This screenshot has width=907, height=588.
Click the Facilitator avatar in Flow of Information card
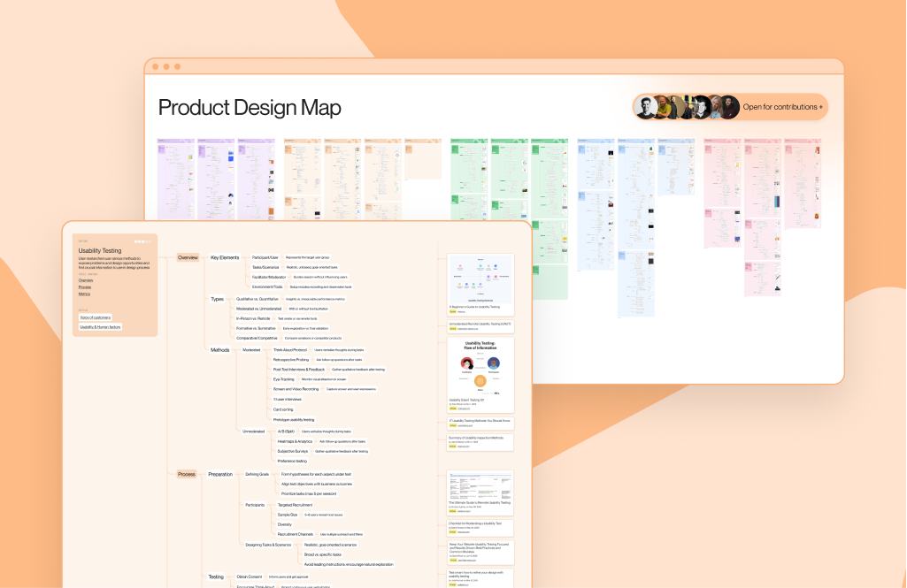pos(467,363)
